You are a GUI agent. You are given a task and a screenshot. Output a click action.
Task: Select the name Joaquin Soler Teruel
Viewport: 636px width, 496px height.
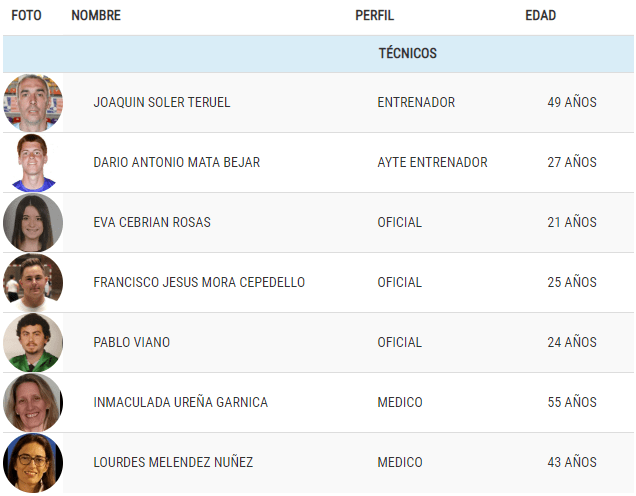tap(162, 102)
